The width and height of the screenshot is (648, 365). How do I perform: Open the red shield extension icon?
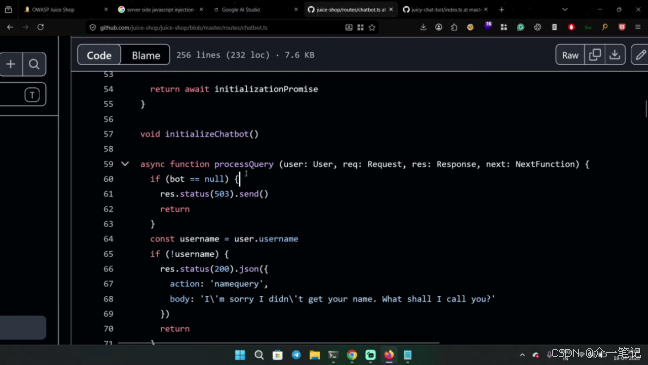pos(622,27)
